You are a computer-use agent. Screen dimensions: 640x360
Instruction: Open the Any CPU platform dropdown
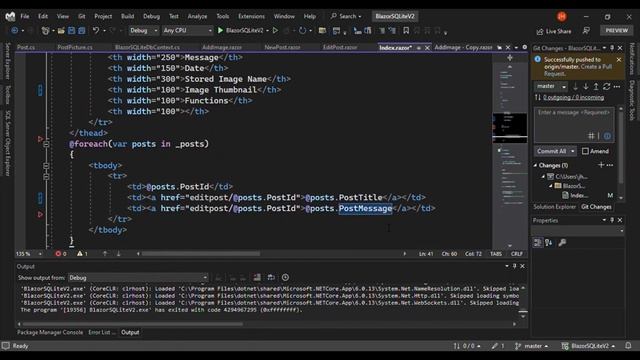pyautogui.click(x=187, y=30)
